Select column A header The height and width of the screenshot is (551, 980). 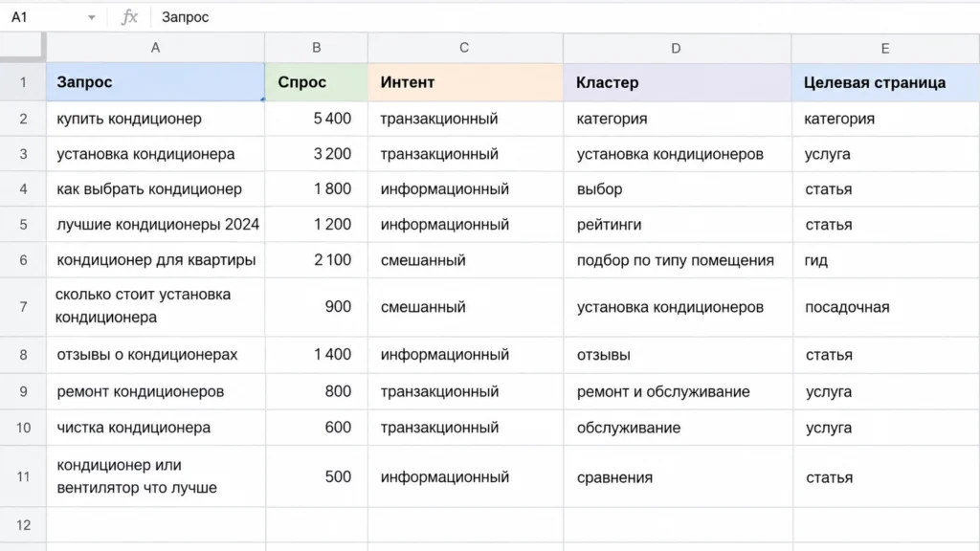156,48
